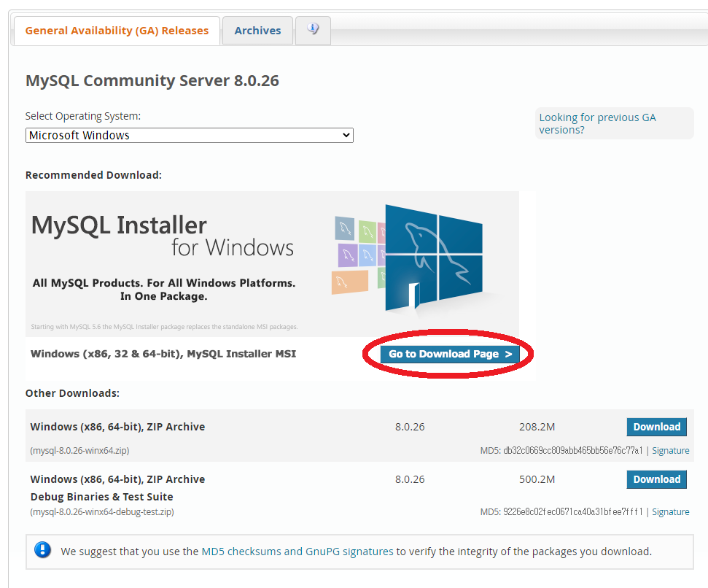Open the info bubble icon tab
Screen dimensions: 708x588
coord(313,30)
